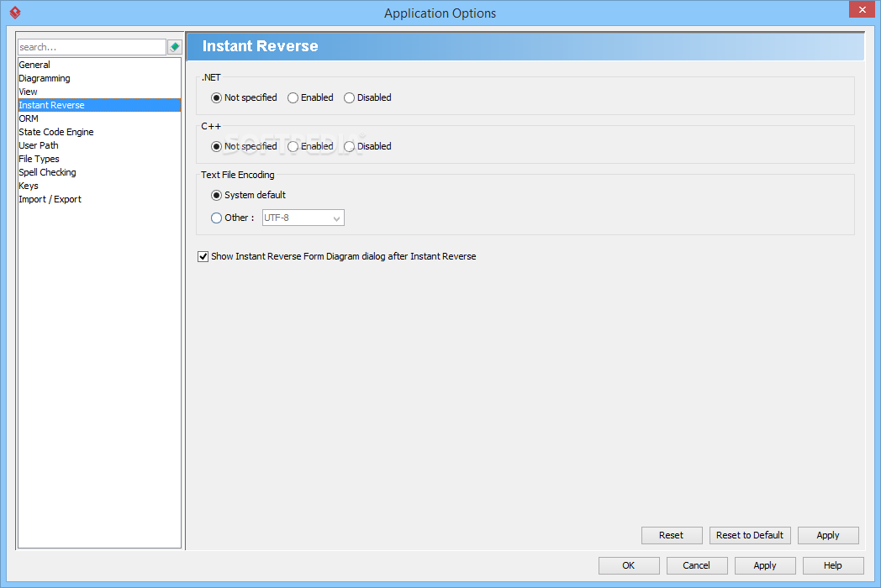Click the Apply button beside Reset to Default
The image size is (881, 588).
point(828,535)
